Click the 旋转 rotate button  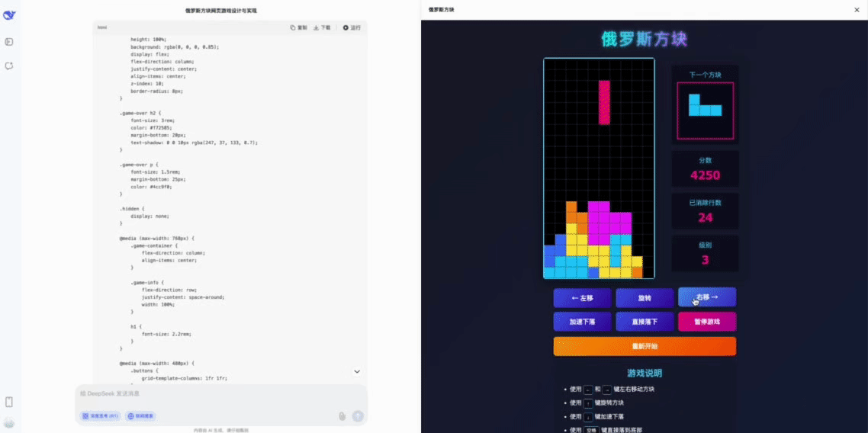(x=645, y=298)
